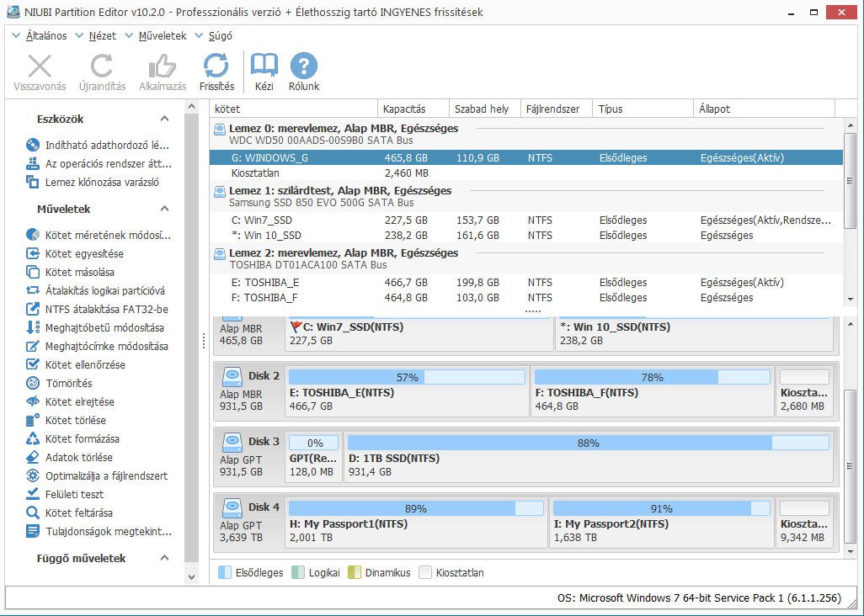
Task: Click the Frissítés refresh toolbar icon
Action: pos(216,66)
